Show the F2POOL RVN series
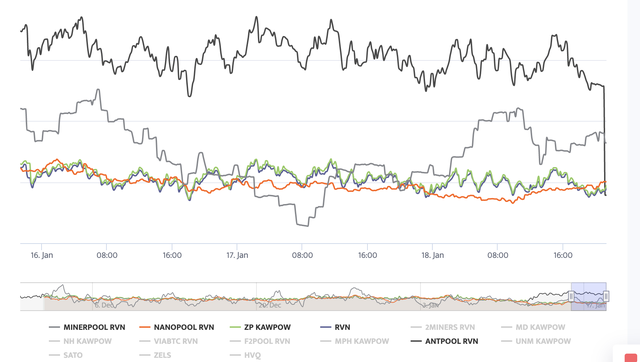This screenshot has width=640, height=362. pyautogui.click(x=260, y=341)
